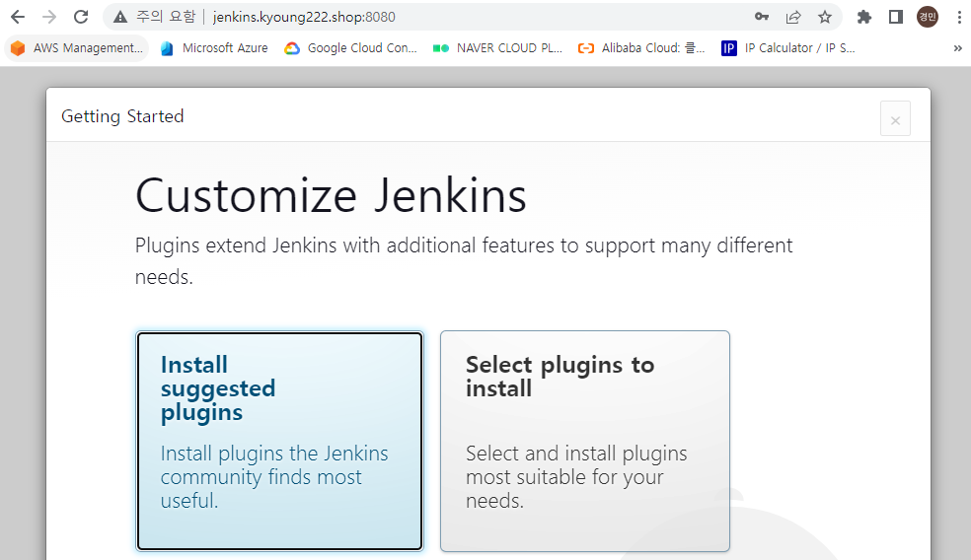The width and height of the screenshot is (971, 560).
Task: Click the Customize Jenkins heading
Action: [x=331, y=195]
